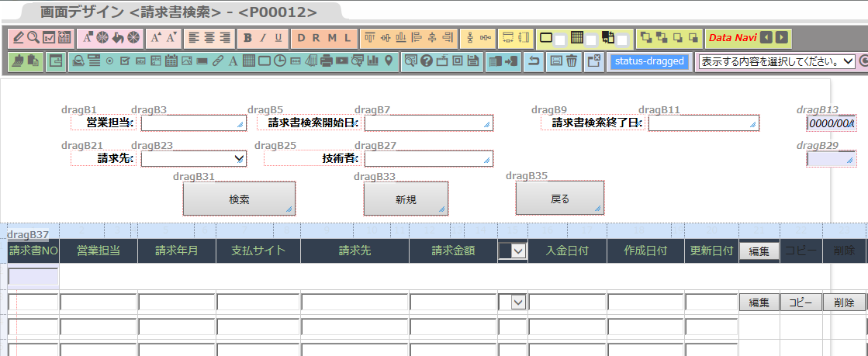Open the 請求先 dropdown
Screen dimensions: 868x356
click(194, 159)
